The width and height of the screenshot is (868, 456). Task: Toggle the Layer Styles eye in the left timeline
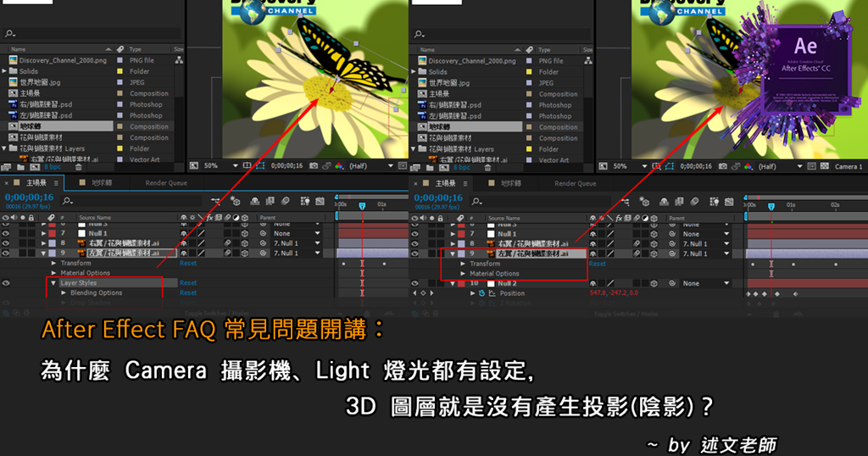[6, 283]
